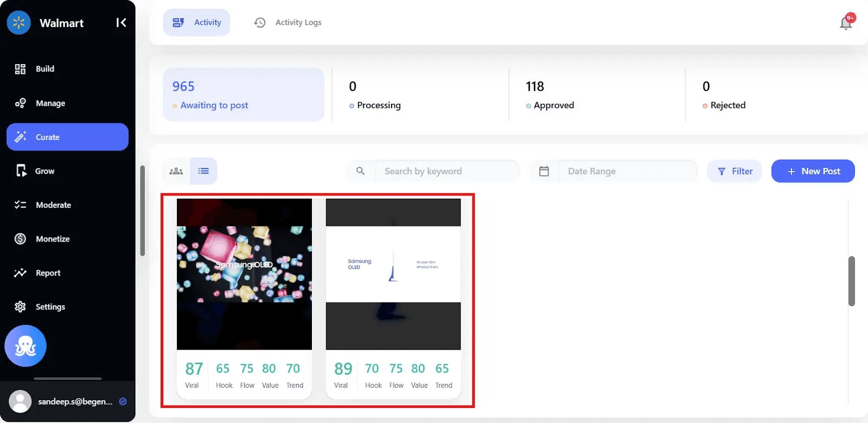Image resolution: width=868 pixels, height=423 pixels.
Task: Open the Report section
Action: point(67,273)
